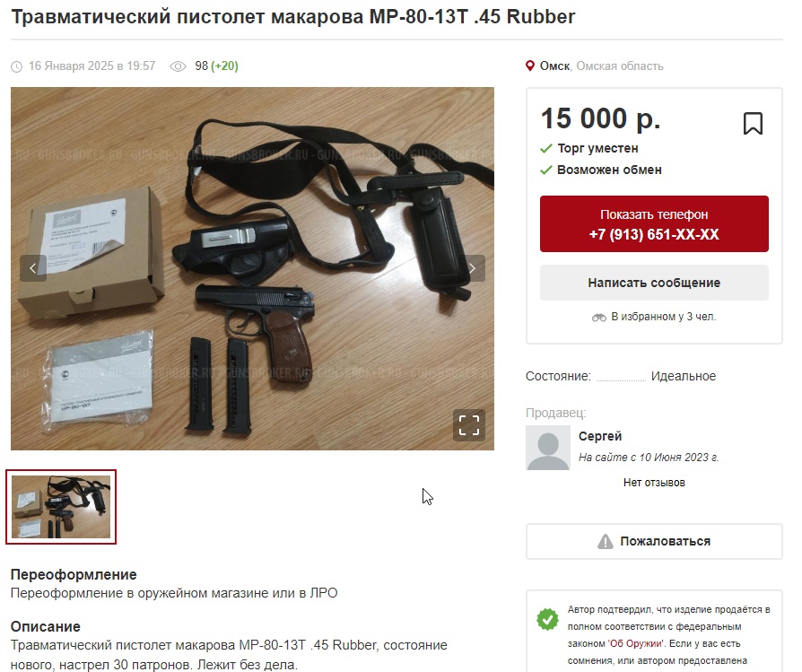Open the photo in fullscreen view
802x672 pixels.
coord(468,425)
